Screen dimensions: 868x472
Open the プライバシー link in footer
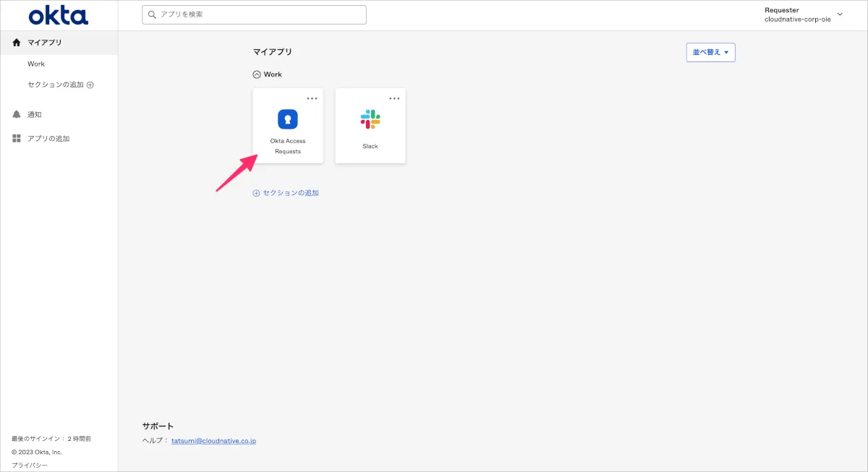[30, 465]
